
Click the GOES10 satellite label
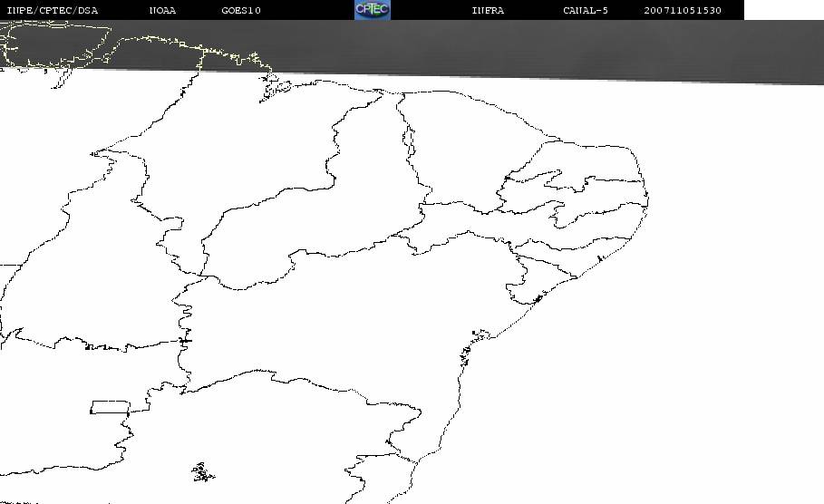241,11
